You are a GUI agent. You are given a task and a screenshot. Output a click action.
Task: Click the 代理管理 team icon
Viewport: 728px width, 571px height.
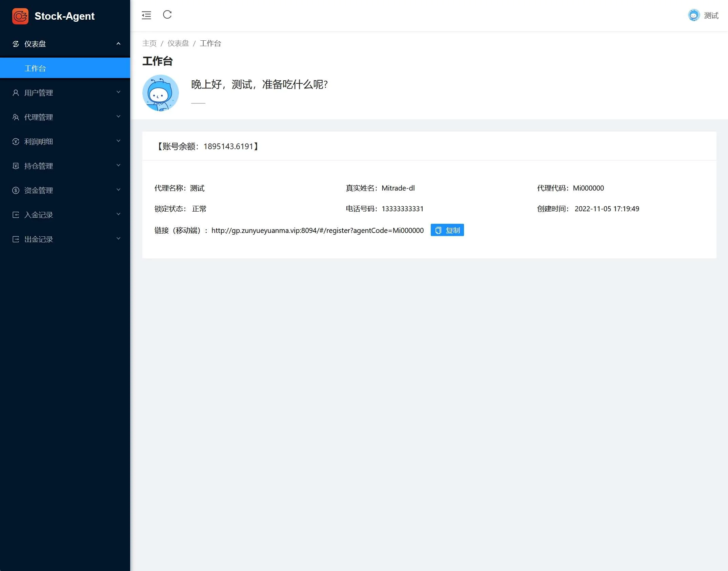[16, 117]
